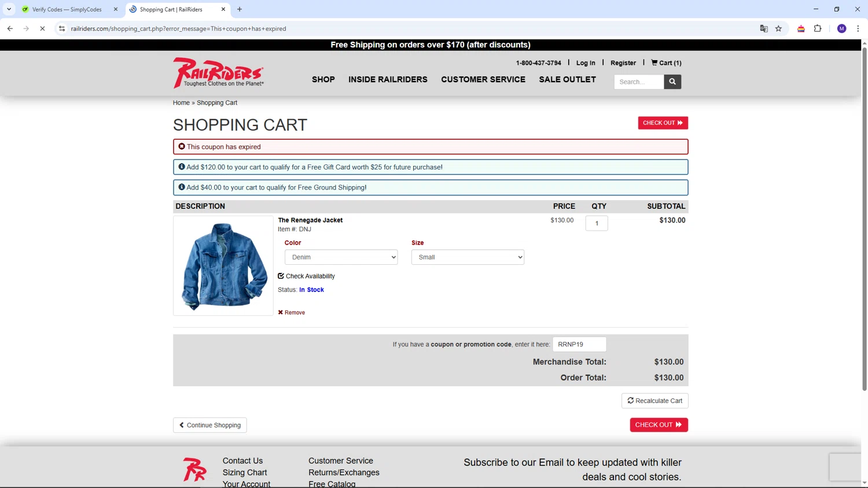Close the Verify Codes SimplyCodes tab
Screen dimensions: 868x488
[116, 9]
